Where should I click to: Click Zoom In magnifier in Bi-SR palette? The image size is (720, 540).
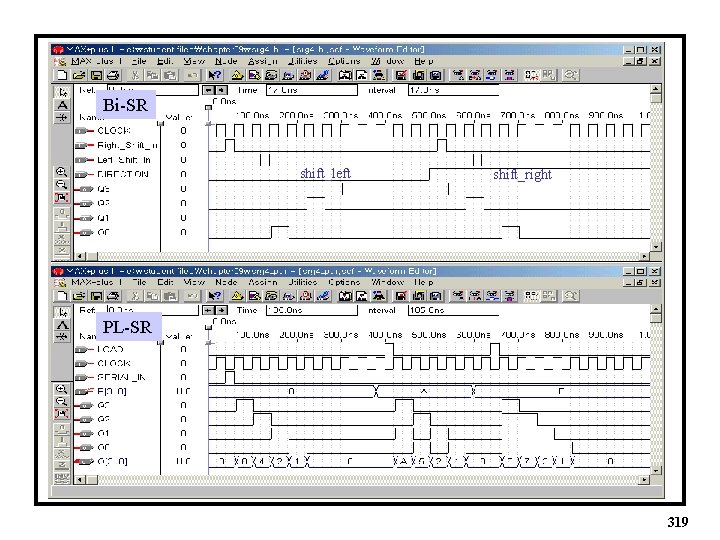62,172
